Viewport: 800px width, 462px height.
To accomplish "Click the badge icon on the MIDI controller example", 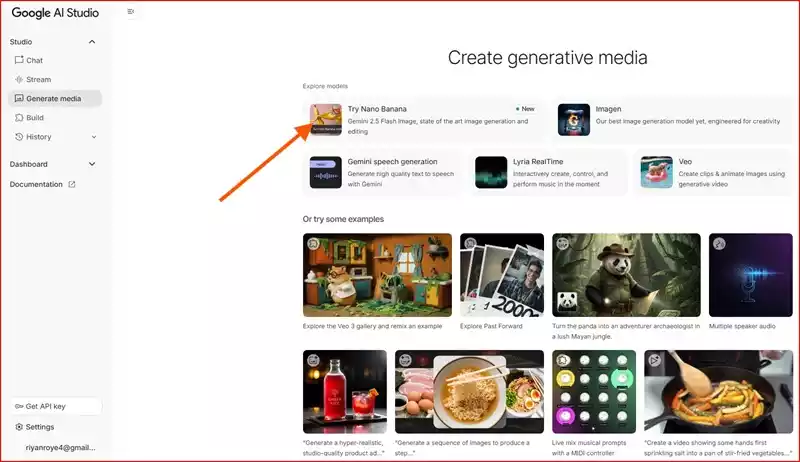I will [x=562, y=361].
